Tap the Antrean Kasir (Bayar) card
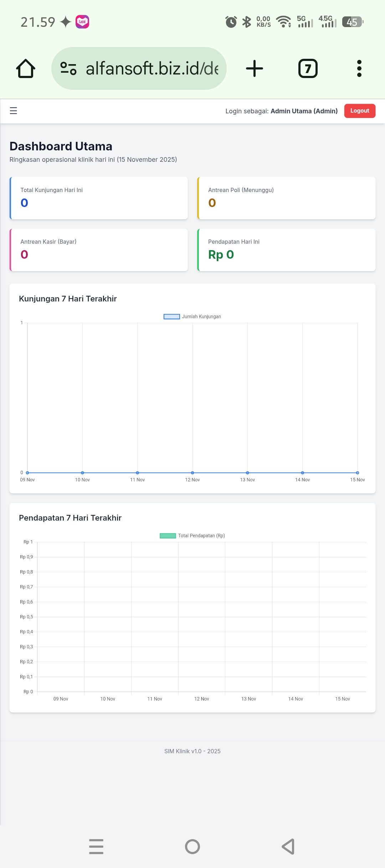The image size is (385, 868). click(x=99, y=250)
